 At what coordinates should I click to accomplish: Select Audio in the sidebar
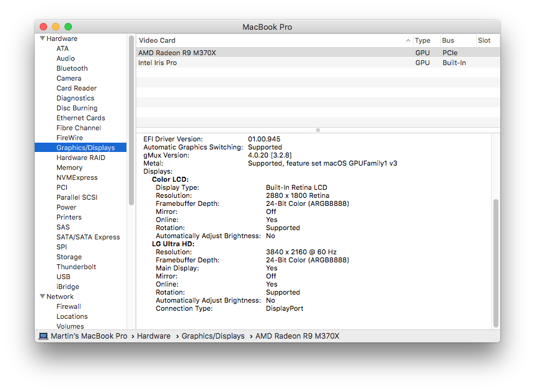pyautogui.click(x=66, y=58)
